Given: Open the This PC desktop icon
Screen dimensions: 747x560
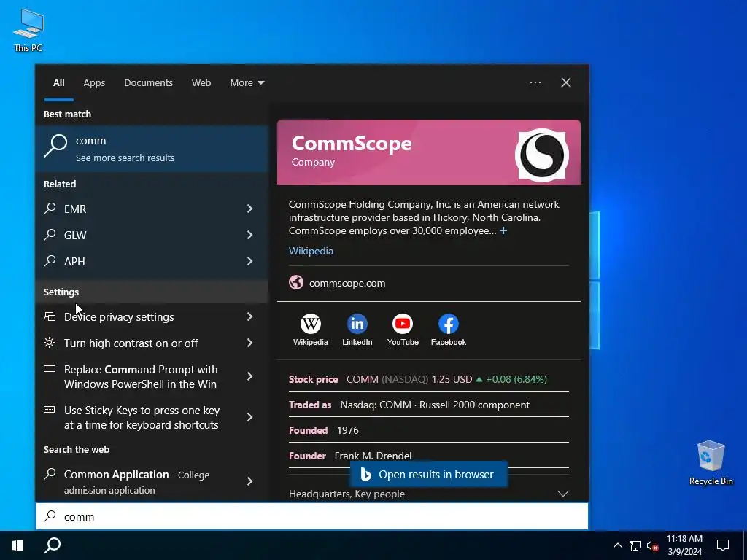Looking at the screenshot, I should (x=28, y=30).
